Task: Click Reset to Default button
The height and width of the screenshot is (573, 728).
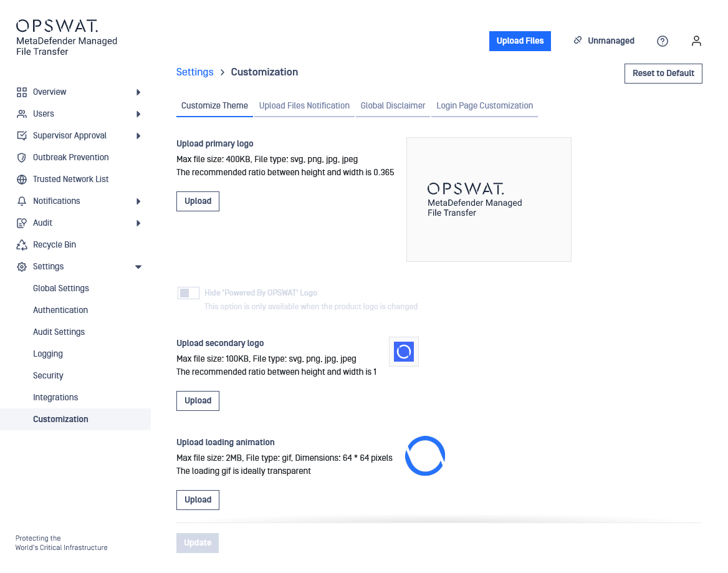Action: [663, 74]
